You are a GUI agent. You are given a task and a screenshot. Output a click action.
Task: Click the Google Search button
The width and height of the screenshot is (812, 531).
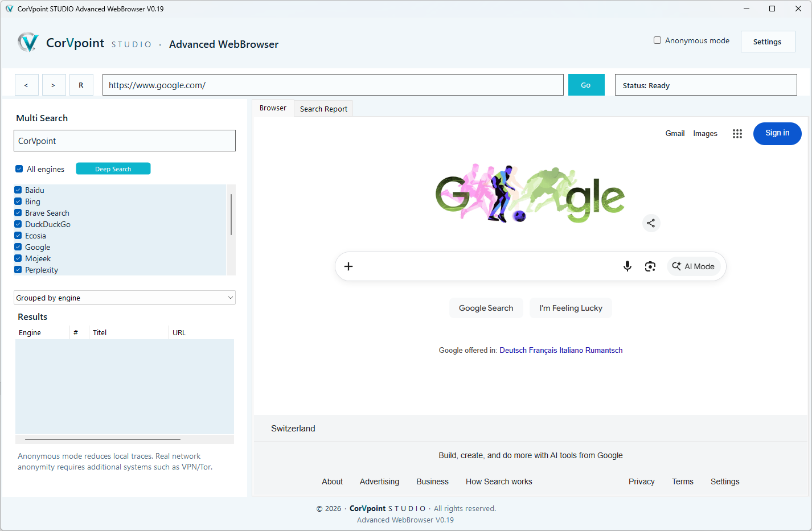coord(486,308)
